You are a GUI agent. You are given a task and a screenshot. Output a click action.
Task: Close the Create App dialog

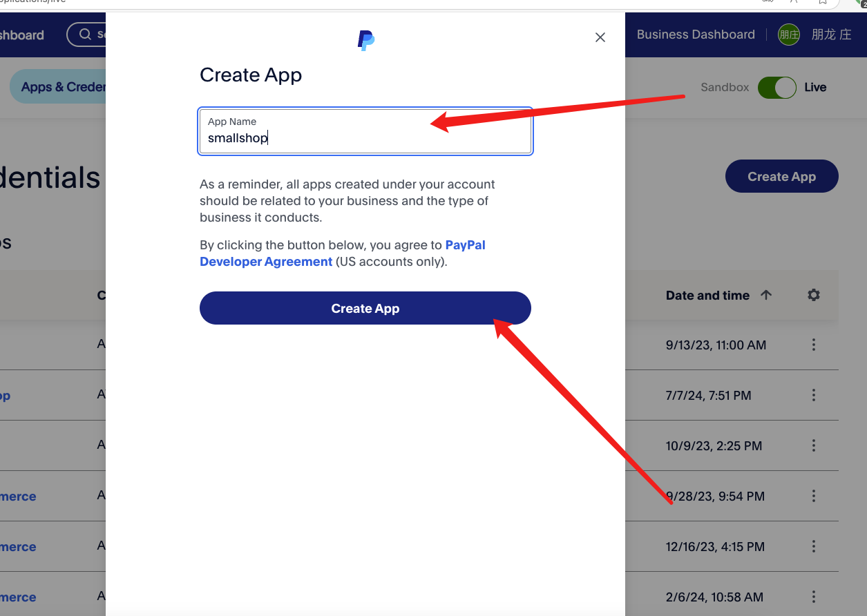600,37
